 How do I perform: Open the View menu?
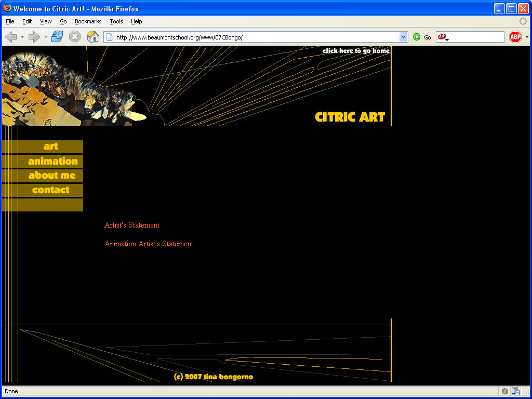[x=46, y=21]
